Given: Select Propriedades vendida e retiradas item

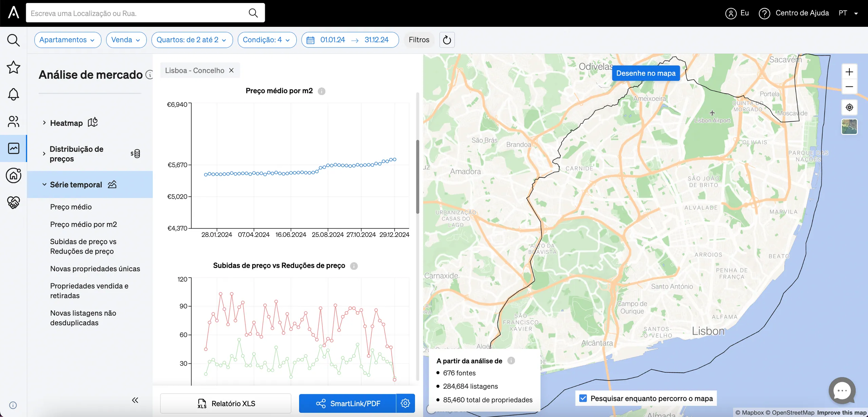Looking at the screenshot, I should click(x=89, y=291).
